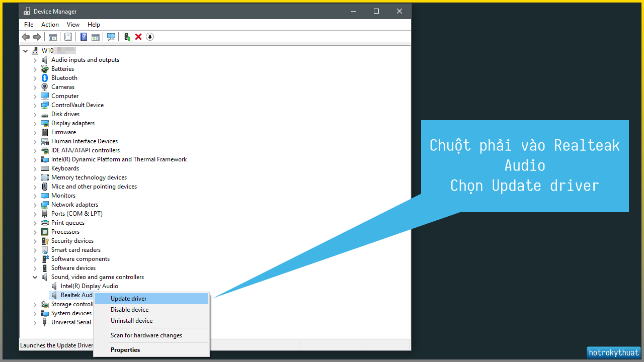Screen dimensions: 644x362
Task: Click the Keyboards category icon
Action: tap(45, 168)
